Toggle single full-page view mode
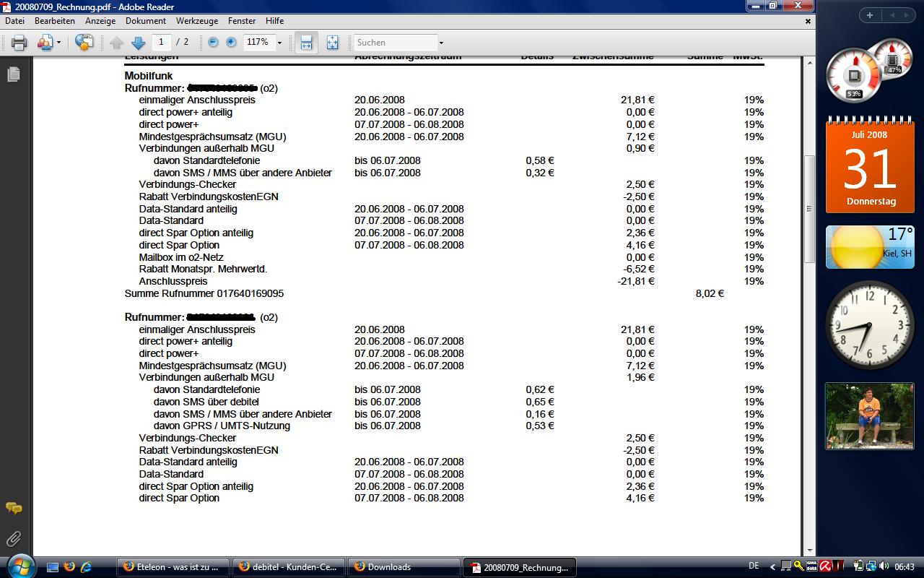The height and width of the screenshot is (578, 924). (332, 43)
